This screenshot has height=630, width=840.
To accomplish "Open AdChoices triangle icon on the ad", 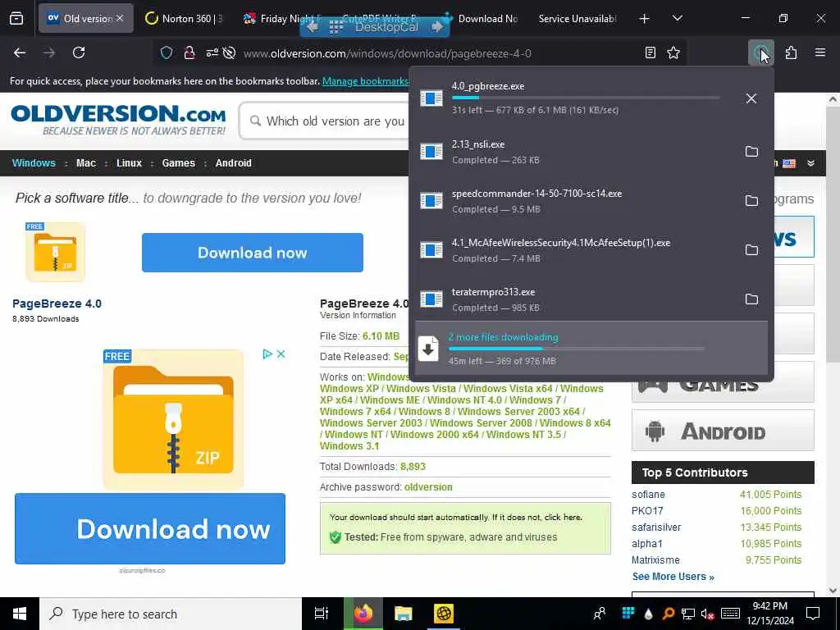I will point(268,354).
